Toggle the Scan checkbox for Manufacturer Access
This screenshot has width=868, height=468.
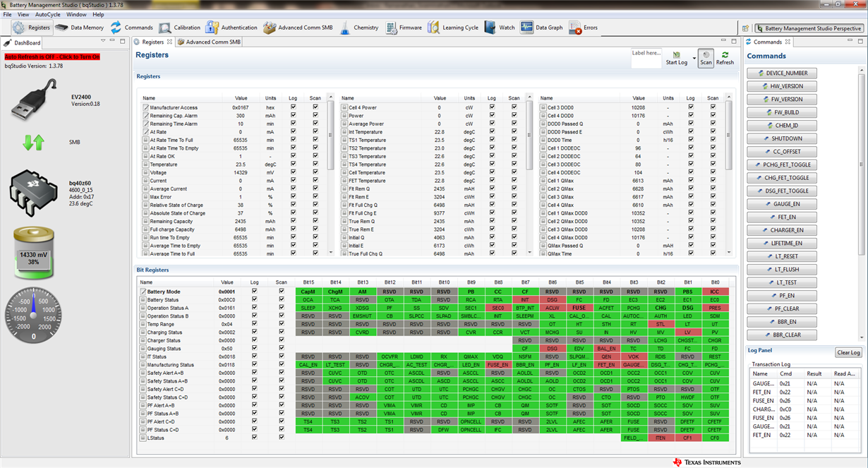pos(315,107)
